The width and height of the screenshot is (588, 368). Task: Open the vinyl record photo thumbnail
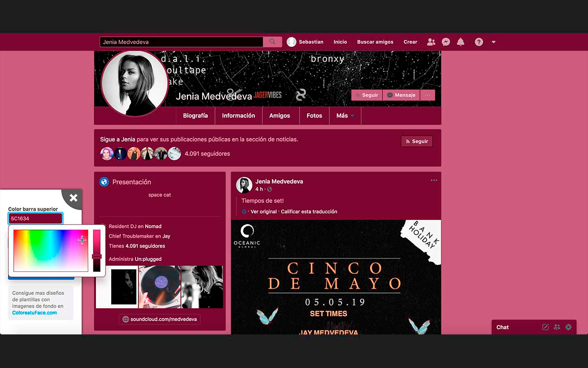(x=159, y=287)
